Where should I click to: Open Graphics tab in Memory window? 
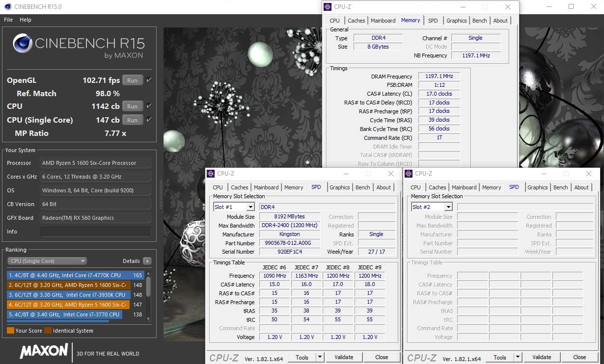coord(457,21)
